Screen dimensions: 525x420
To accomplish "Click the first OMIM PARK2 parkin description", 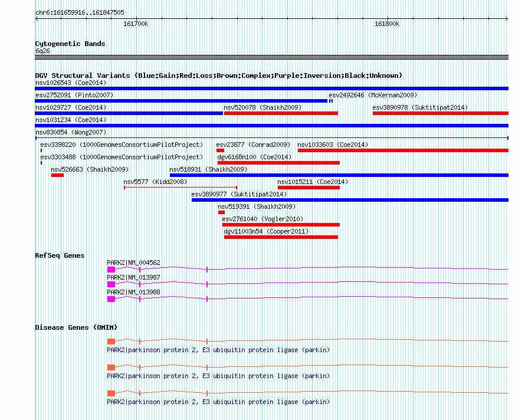I will tap(218, 350).
